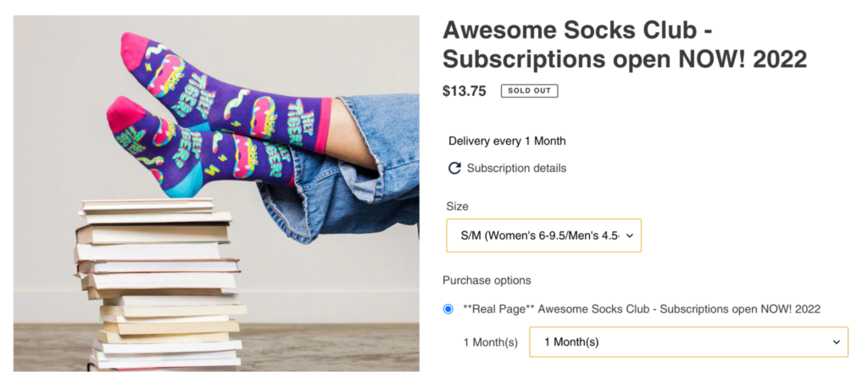
Task: Click the Purchase options heading
Action: click(x=487, y=280)
